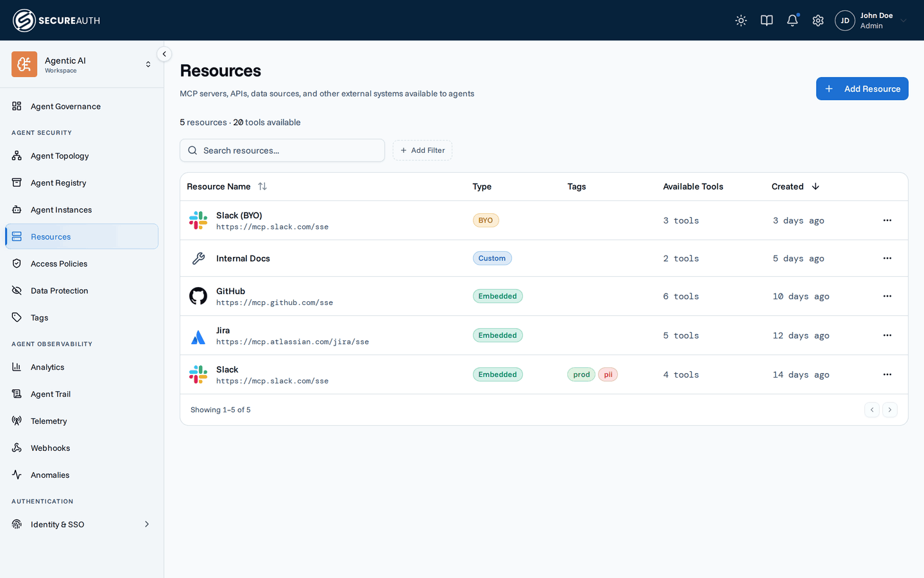Image resolution: width=924 pixels, height=578 pixels.
Task: Open the Internal Docs resource
Action: coord(243,258)
